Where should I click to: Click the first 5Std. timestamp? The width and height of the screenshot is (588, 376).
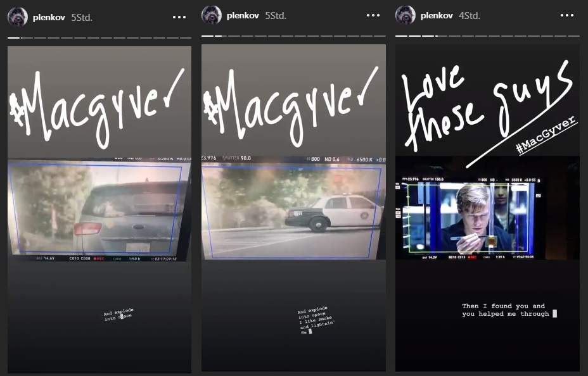82,18
